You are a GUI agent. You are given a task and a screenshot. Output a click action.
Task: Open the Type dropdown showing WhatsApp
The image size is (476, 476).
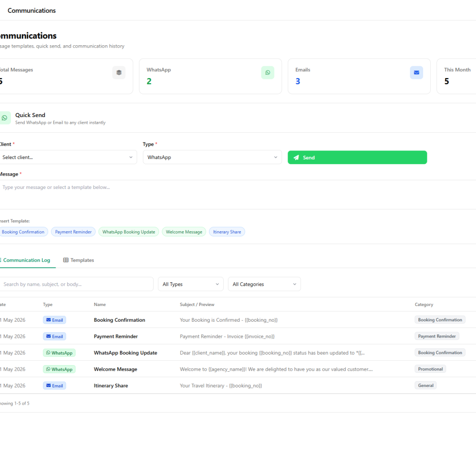[x=212, y=157]
